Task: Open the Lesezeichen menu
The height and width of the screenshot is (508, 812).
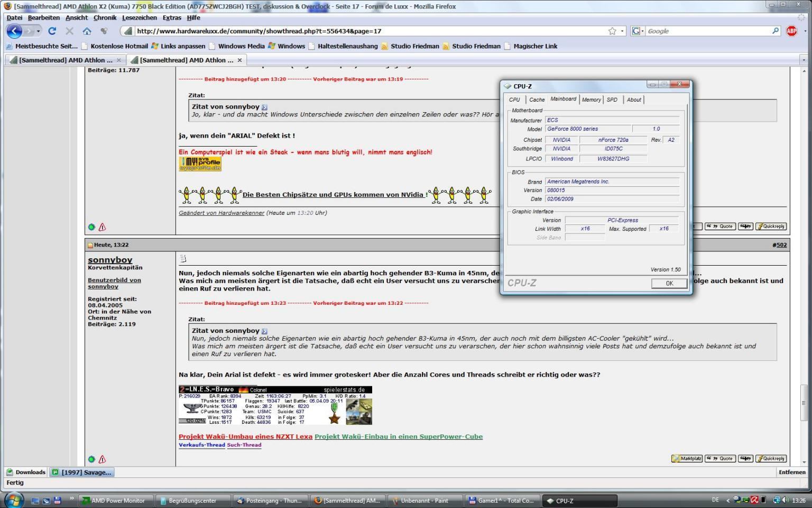Action: [x=140, y=17]
